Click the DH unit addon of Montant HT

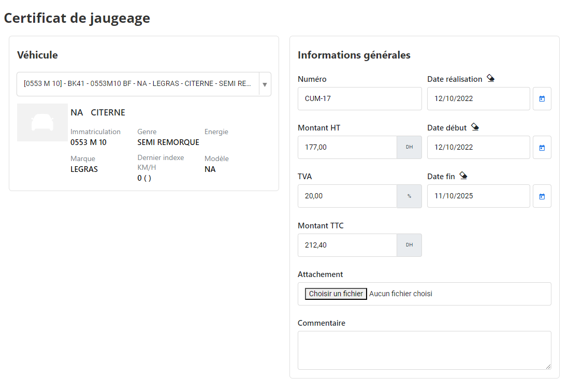(410, 148)
